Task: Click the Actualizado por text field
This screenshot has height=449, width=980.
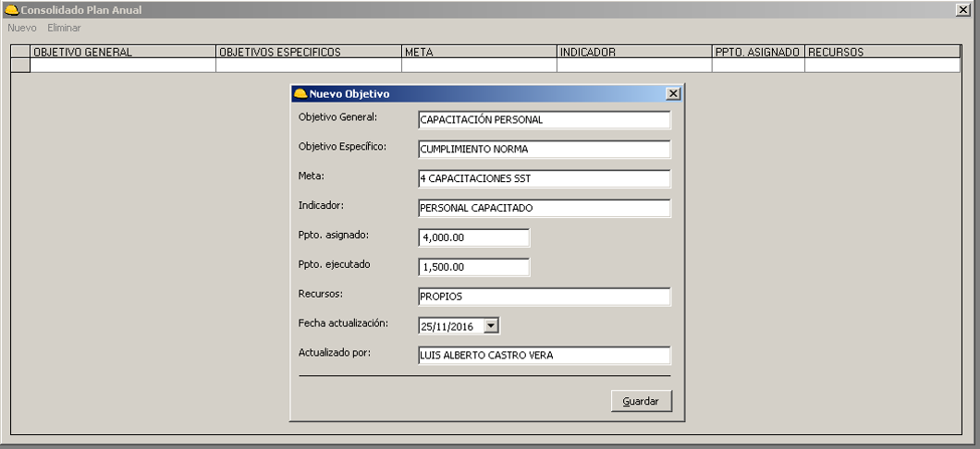Action: (544, 356)
